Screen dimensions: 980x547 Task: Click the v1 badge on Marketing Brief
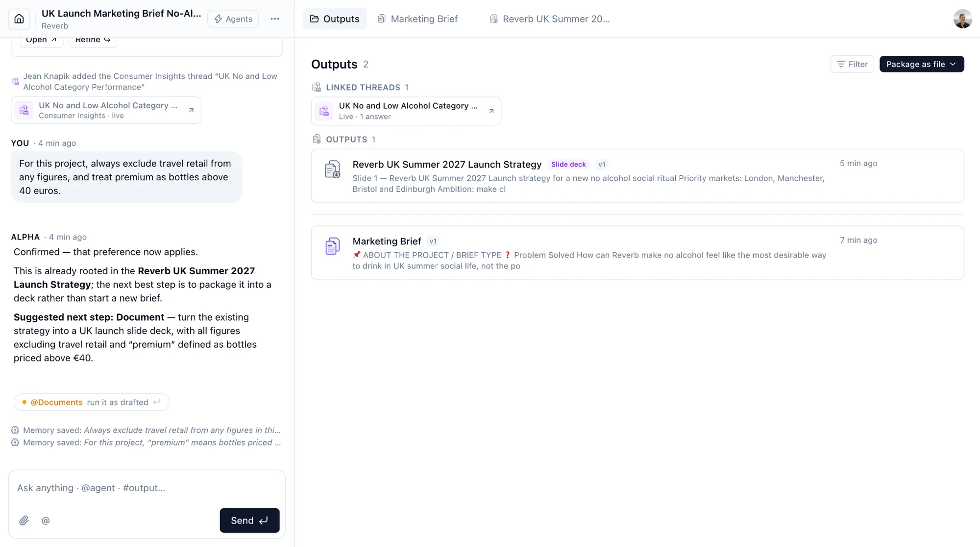pyautogui.click(x=433, y=241)
